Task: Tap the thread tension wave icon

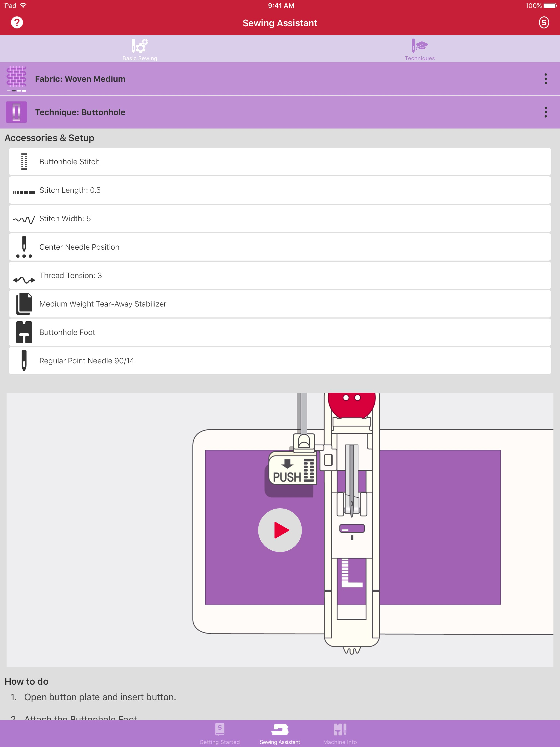Action: (x=24, y=280)
